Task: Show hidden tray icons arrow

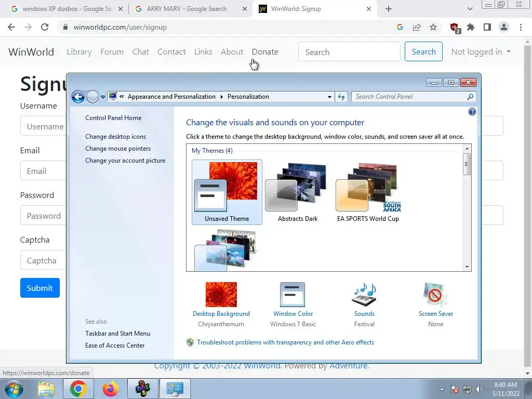Action: tap(442, 390)
